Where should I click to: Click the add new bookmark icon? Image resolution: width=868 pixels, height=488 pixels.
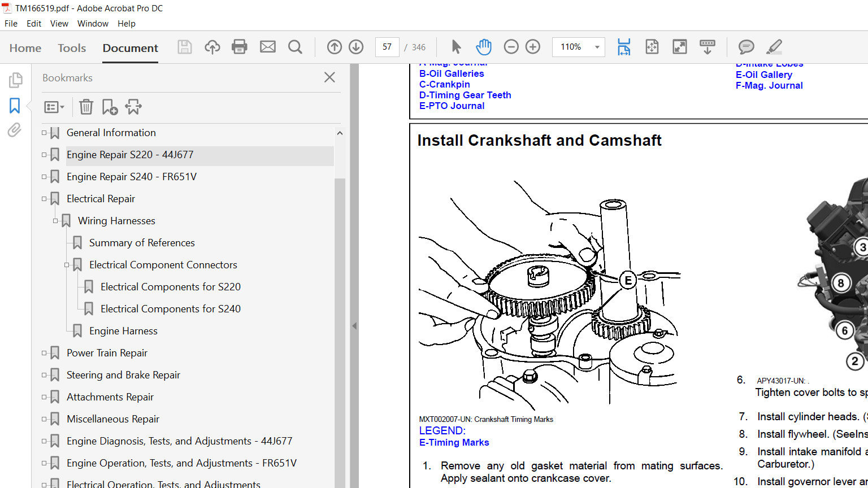point(110,107)
